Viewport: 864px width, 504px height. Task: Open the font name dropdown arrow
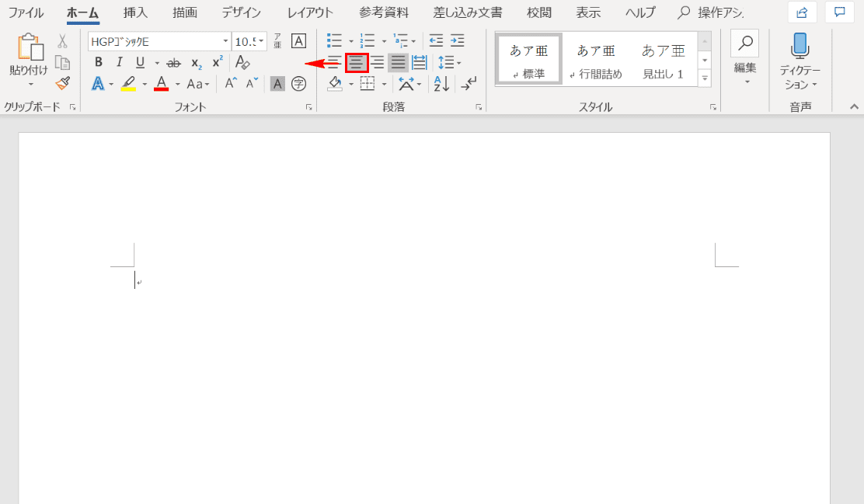point(225,41)
